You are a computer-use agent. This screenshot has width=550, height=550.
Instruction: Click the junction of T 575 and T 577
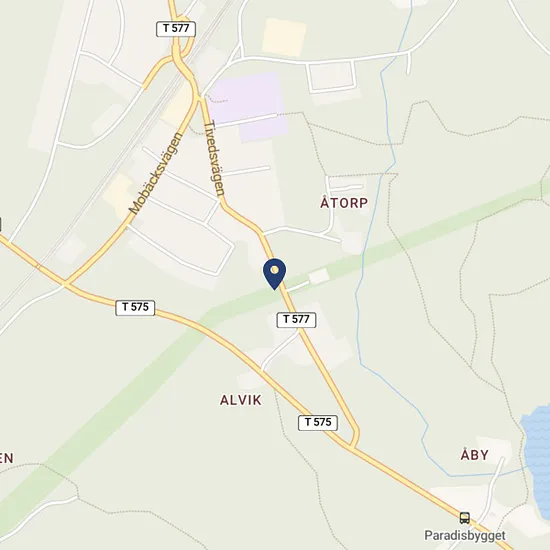(x=353, y=448)
